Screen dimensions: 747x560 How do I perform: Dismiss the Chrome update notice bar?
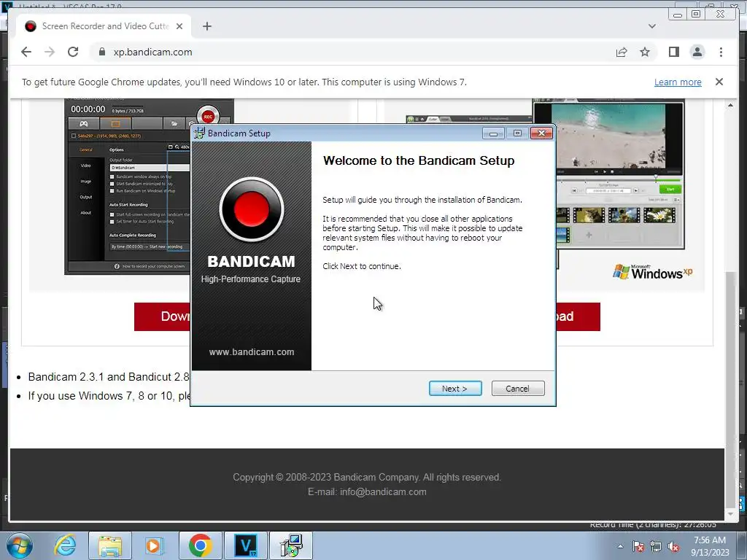point(719,82)
